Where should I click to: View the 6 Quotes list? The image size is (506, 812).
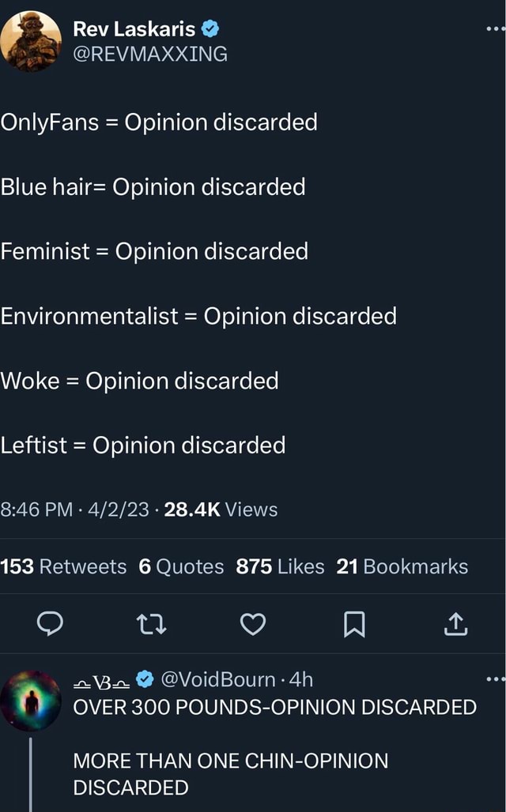click(181, 566)
